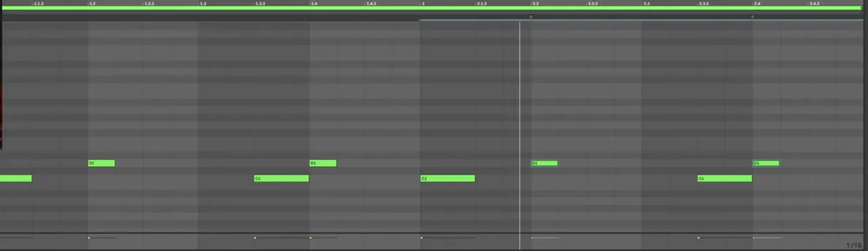Select the C1 note starting at 1.3.3
Image resolution: width=868 pixels, height=251 pixels.
point(281,178)
